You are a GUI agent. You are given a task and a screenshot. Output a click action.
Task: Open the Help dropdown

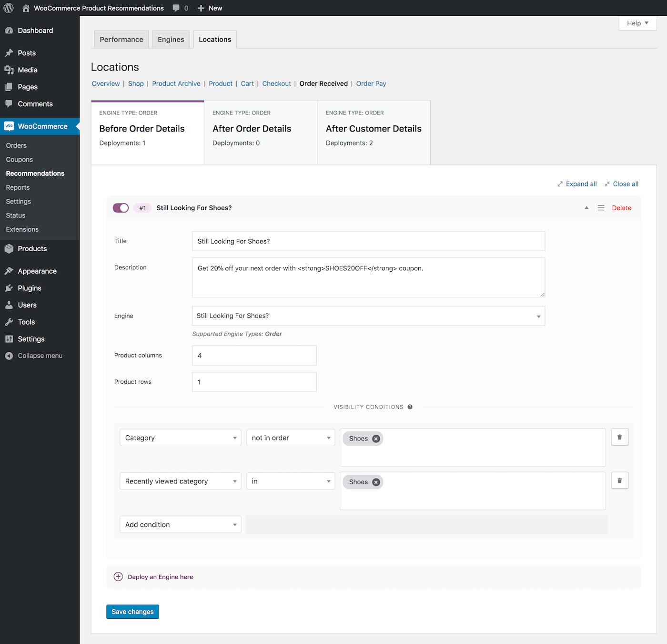coord(637,23)
